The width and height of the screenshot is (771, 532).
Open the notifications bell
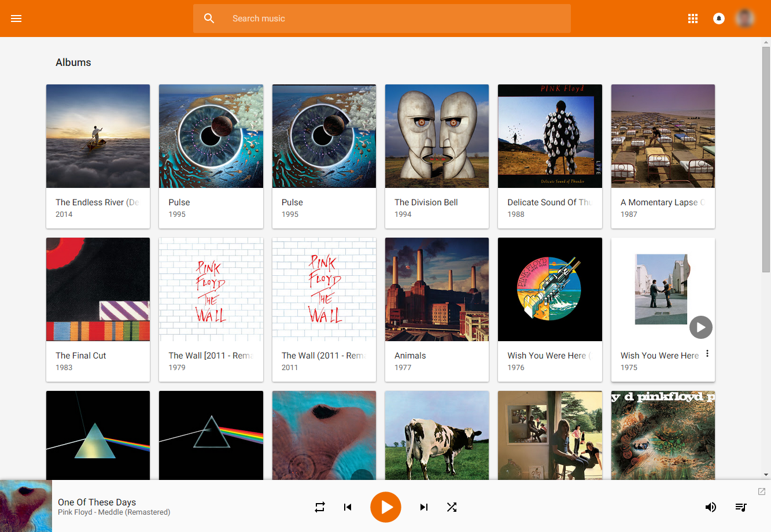719,19
